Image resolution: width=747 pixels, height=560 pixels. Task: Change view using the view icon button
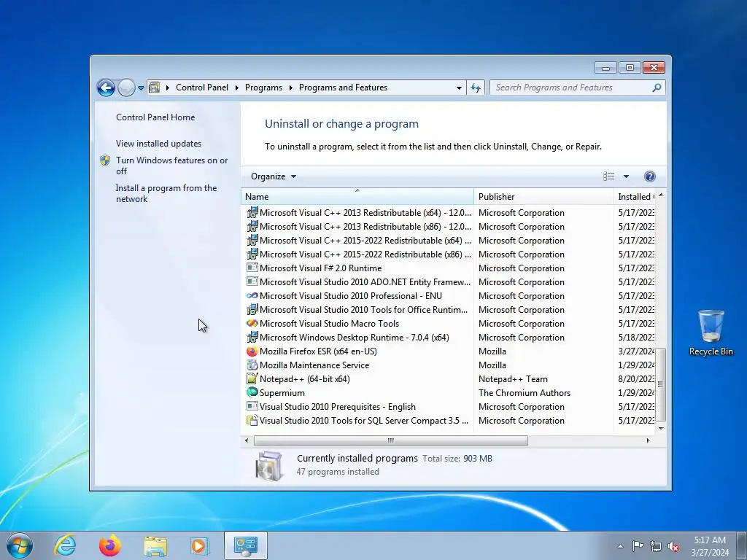pyautogui.click(x=609, y=176)
